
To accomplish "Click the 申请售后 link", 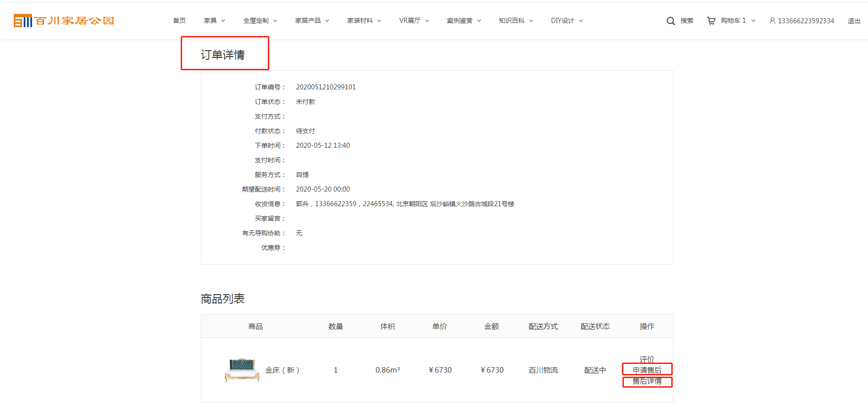I will pyautogui.click(x=647, y=370).
